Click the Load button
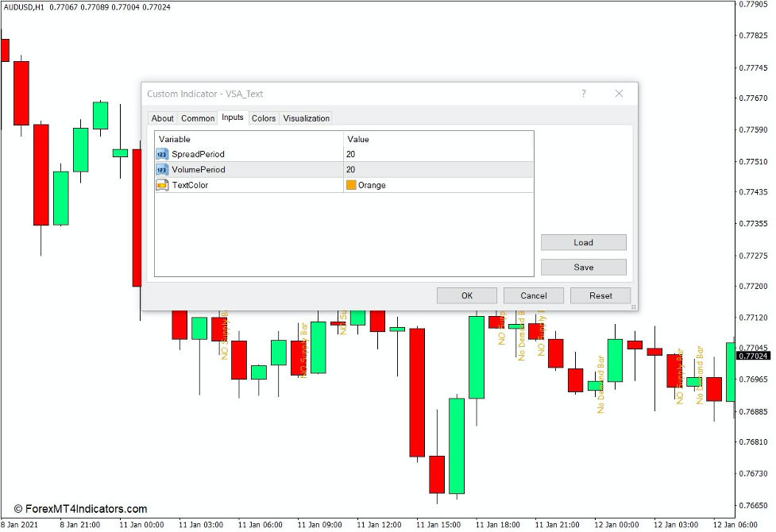 (583, 242)
